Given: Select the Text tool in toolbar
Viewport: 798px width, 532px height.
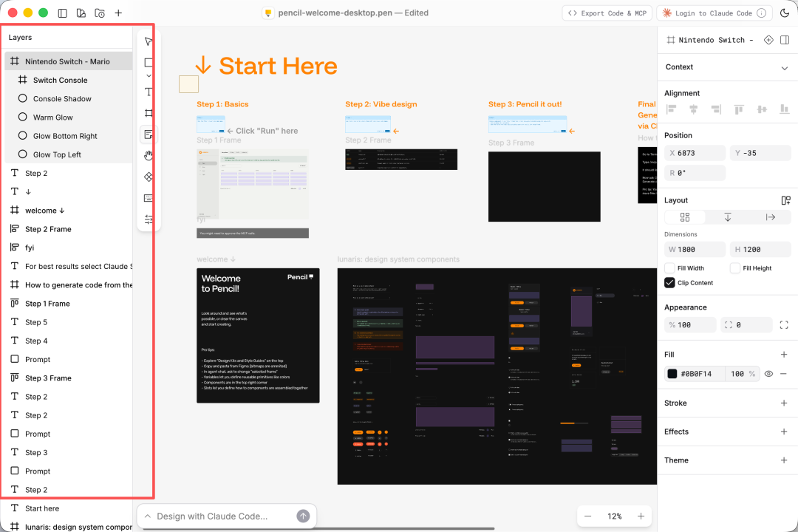Looking at the screenshot, I should (149, 92).
